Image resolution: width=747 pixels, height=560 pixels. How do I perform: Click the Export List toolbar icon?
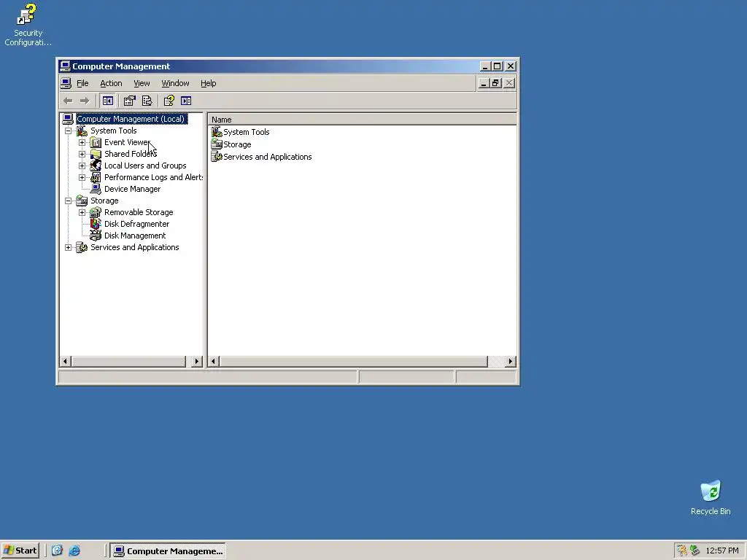(x=147, y=101)
